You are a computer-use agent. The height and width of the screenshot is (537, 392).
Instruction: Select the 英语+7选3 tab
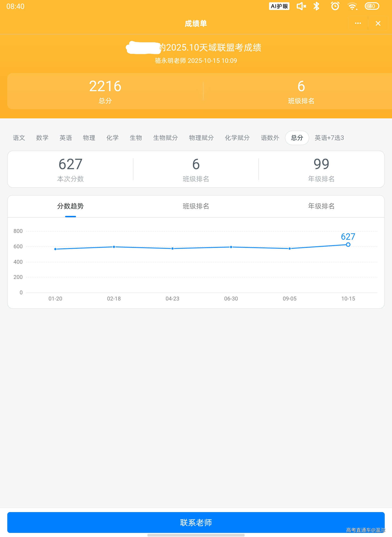pos(329,138)
